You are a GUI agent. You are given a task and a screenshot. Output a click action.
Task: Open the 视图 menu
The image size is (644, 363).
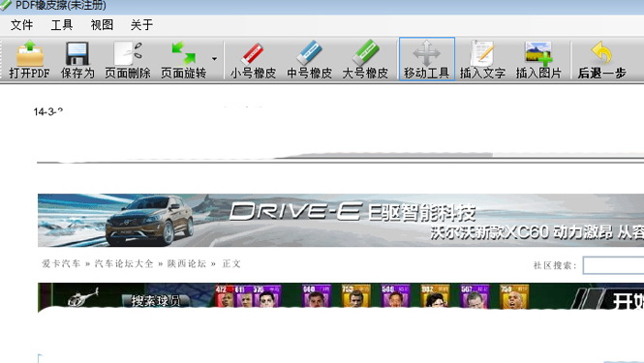click(102, 25)
